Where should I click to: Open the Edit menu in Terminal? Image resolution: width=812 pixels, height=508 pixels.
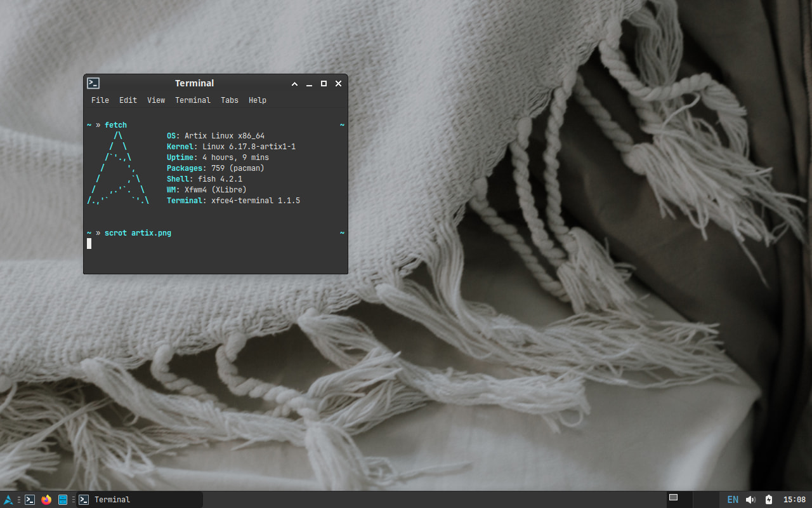128,100
